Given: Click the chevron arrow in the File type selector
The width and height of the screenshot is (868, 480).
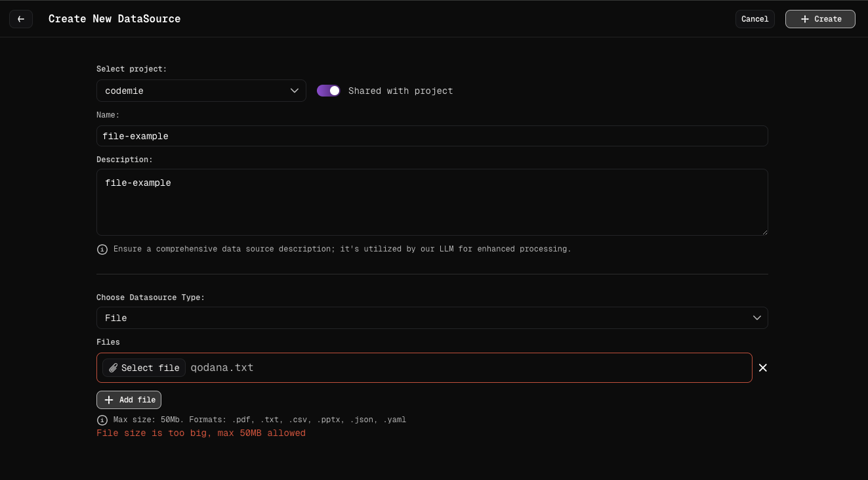Looking at the screenshot, I should [x=756, y=318].
